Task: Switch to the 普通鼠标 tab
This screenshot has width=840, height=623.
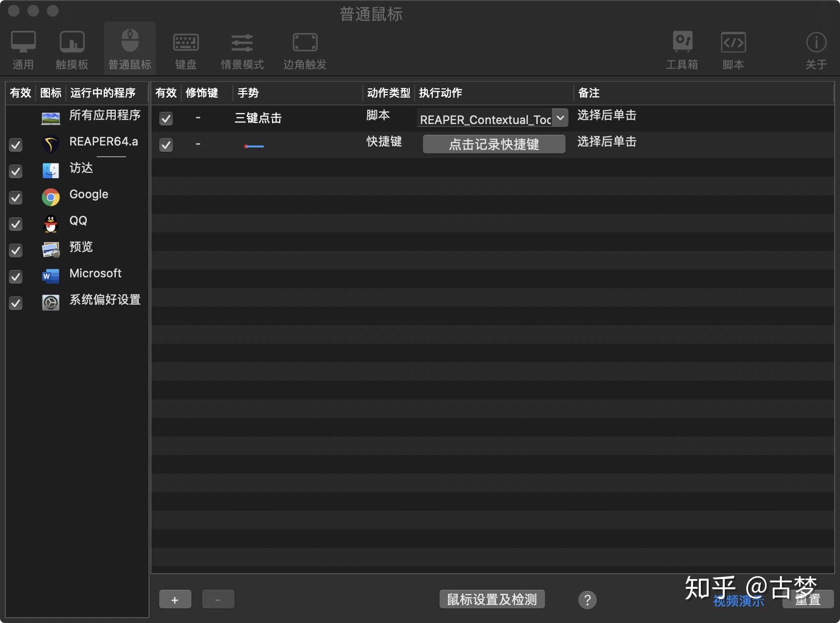Action: pos(129,48)
